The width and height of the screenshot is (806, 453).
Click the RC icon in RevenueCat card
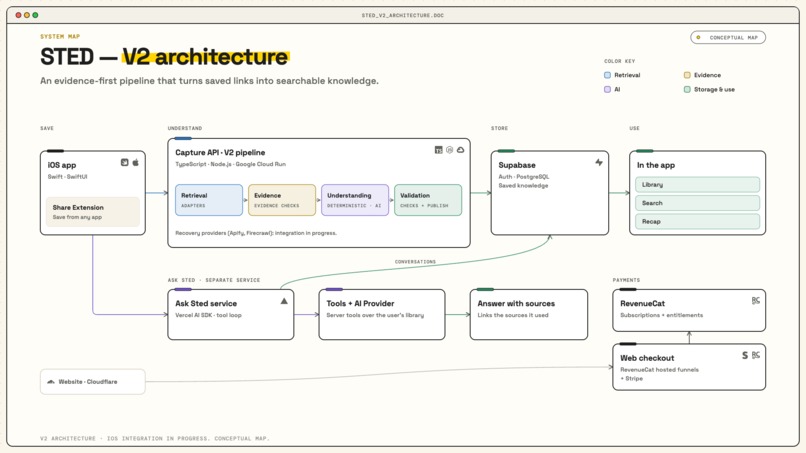click(x=756, y=301)
